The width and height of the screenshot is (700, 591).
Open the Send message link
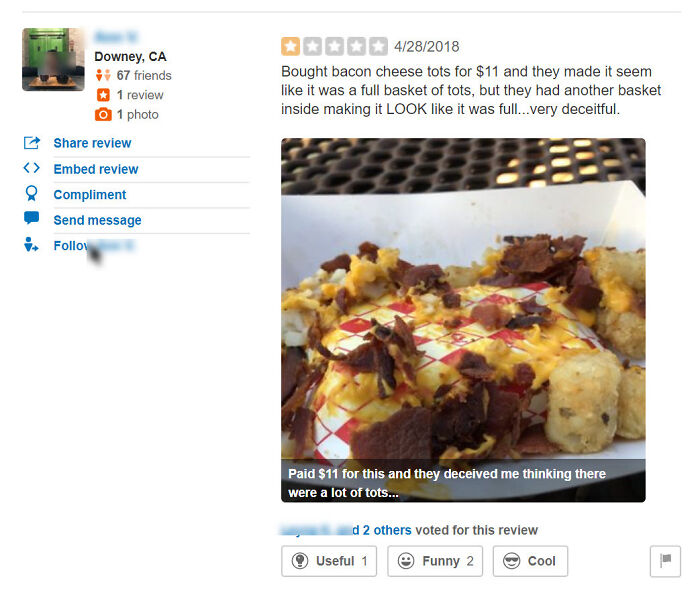97,220
